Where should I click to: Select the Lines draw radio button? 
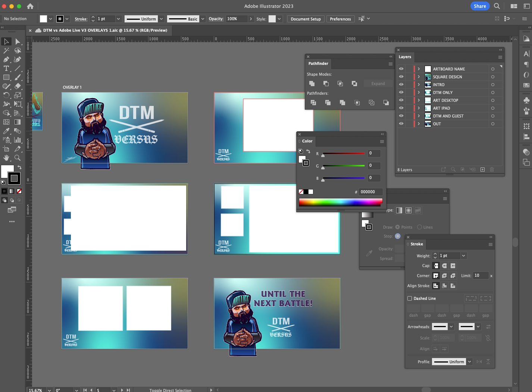click(x=419, y=227)
